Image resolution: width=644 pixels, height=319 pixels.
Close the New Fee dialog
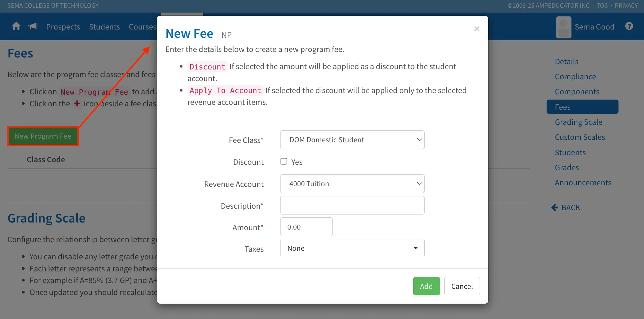coord(477,29)
